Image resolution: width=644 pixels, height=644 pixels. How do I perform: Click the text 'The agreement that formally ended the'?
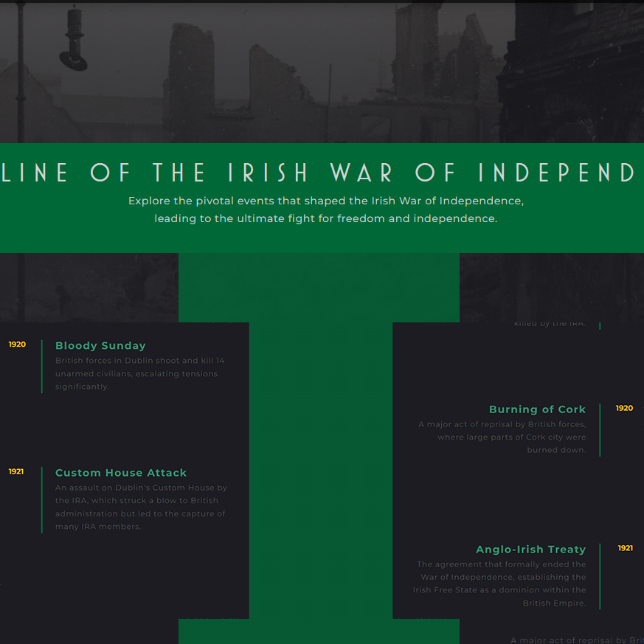click(502, 564)
